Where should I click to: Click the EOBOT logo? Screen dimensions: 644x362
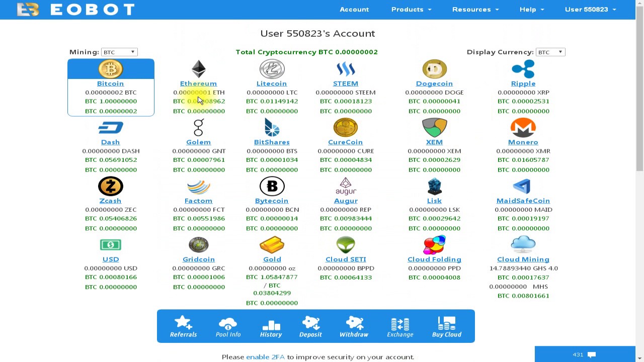(75, 10)
